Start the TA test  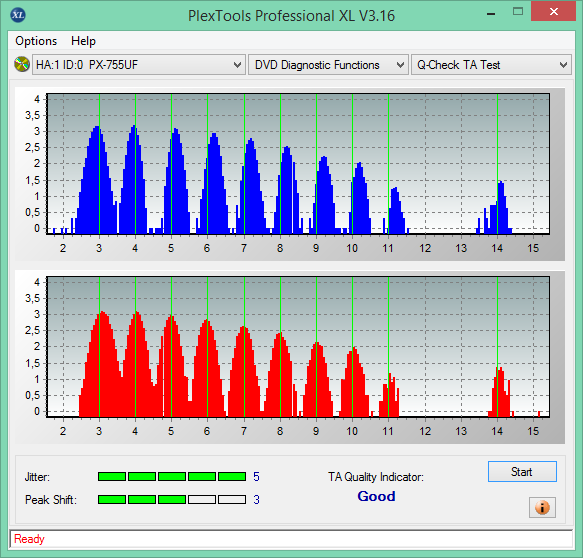pyautogui.click(x=522, y=472)
